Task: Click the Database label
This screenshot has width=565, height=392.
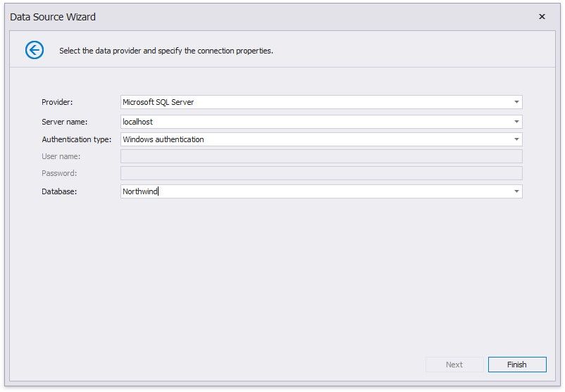Action: [59, 191]
